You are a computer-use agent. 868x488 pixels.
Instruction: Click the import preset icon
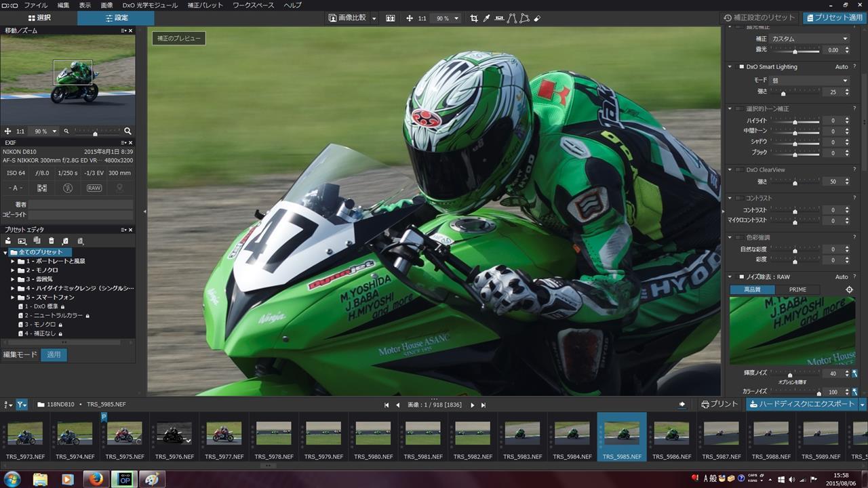coord(65,241)
